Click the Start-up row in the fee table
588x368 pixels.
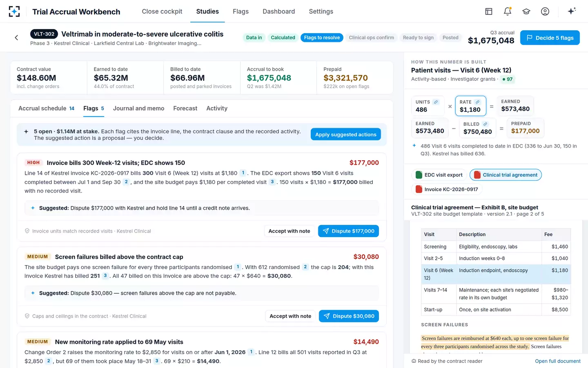click(496, 310)
